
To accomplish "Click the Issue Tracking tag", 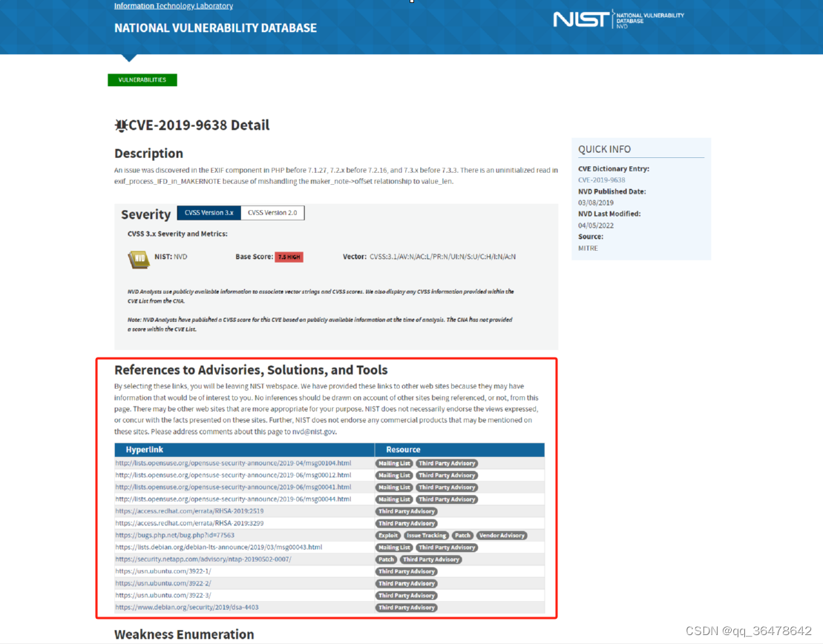I will click(x=426, y=536).
